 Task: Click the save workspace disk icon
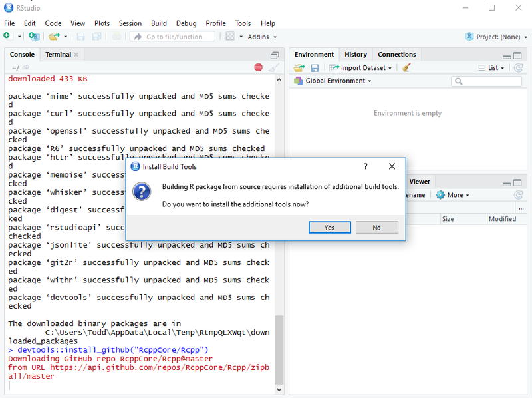tap(315, 68)
